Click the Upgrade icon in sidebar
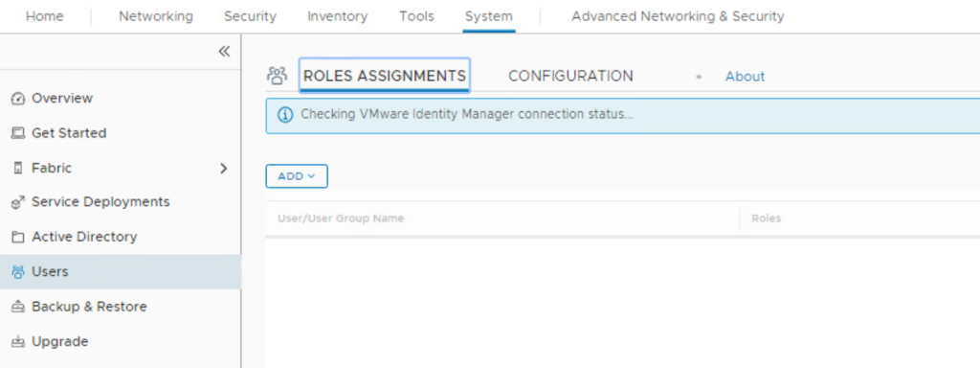 pyautogui.click(x=18, y=342)
